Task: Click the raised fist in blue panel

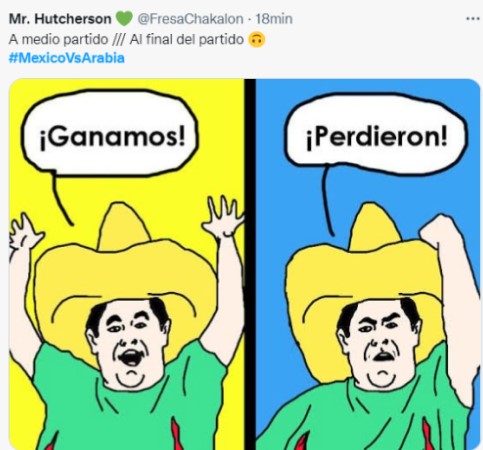Action: pos(437,230)
